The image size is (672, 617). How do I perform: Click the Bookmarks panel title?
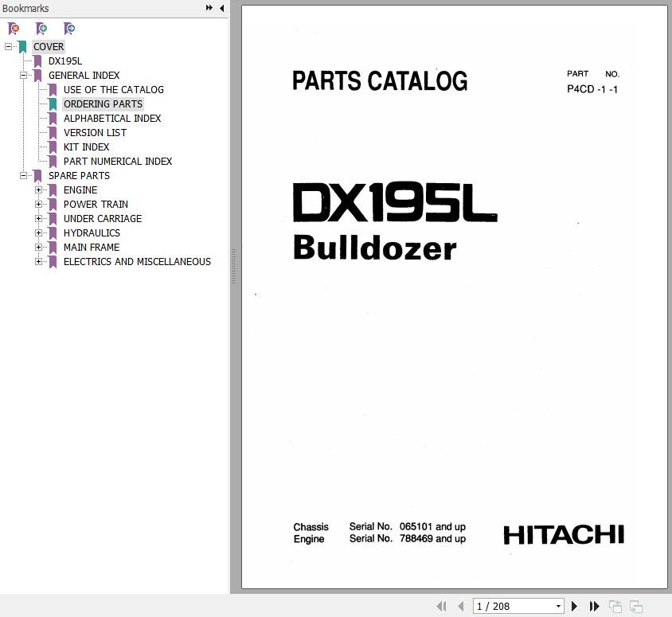[x=25, y=8]
